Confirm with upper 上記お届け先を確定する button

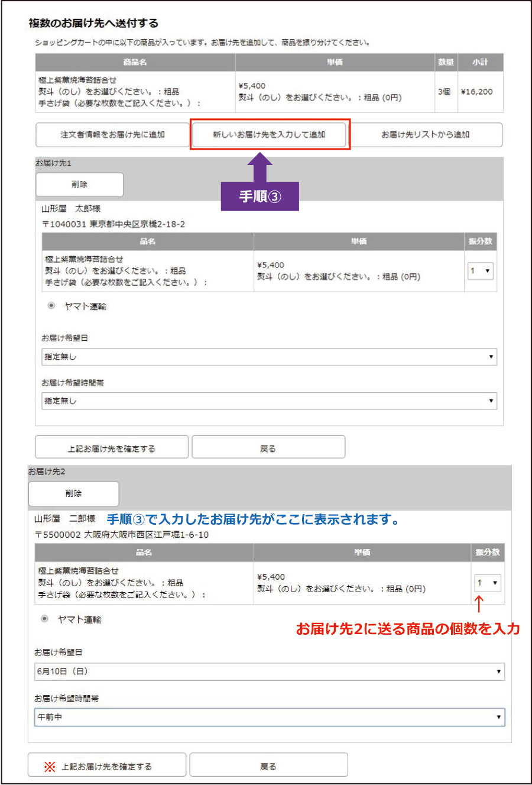(x=112, y=448)
